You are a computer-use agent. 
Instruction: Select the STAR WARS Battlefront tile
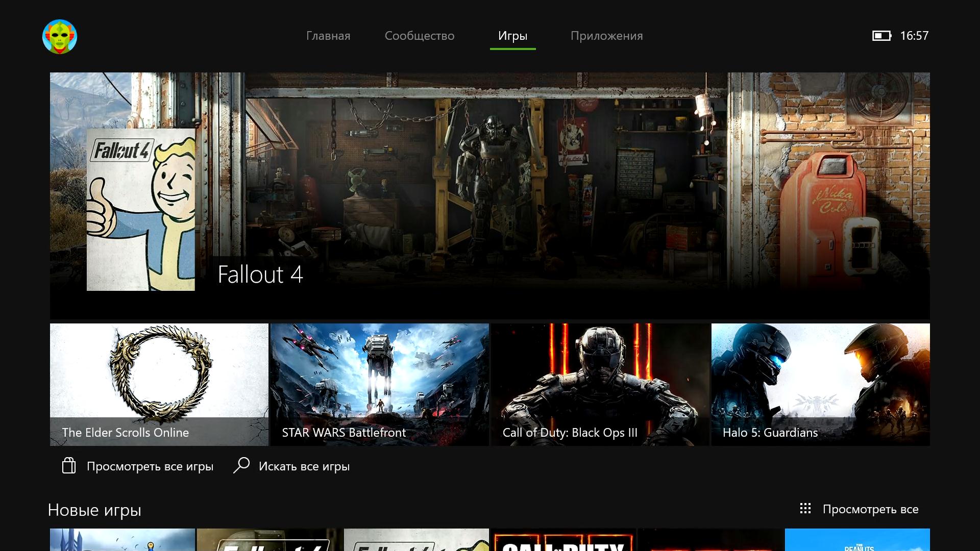coord(380,384)
